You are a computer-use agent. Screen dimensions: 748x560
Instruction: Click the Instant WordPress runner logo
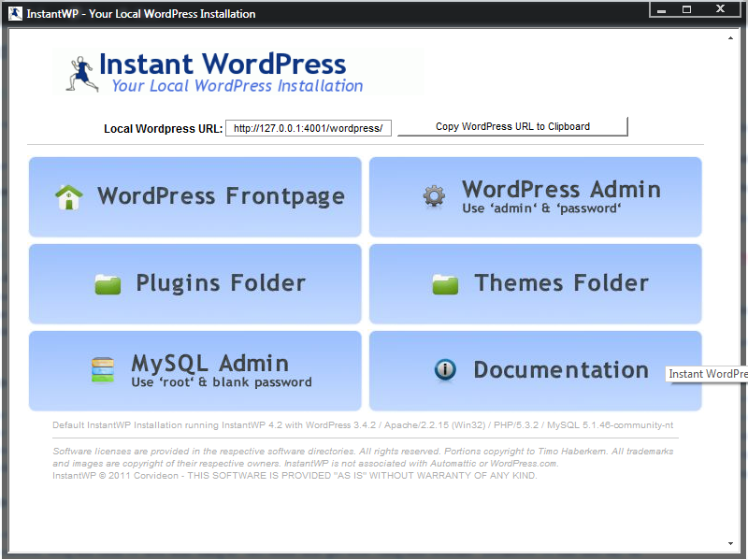pos(80,72)
